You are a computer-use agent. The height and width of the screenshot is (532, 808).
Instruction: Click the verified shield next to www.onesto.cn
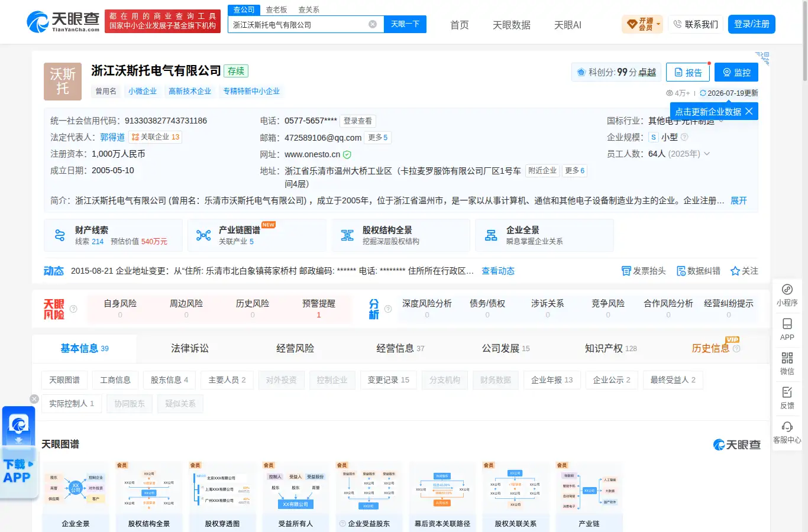pos(347,155)
